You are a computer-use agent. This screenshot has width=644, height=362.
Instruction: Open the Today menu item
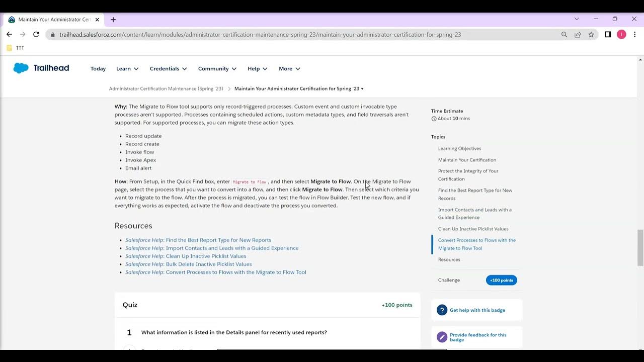pos(98,69)
